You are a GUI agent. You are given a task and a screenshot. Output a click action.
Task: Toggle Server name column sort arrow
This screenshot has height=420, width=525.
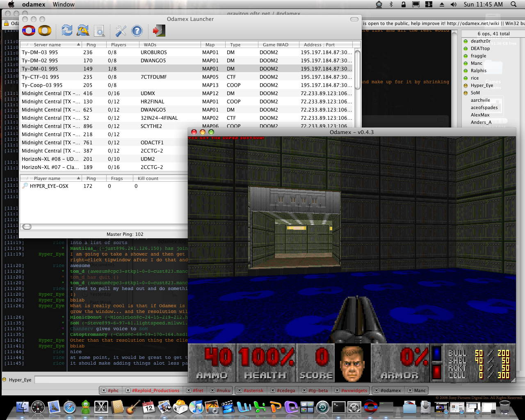78,45
